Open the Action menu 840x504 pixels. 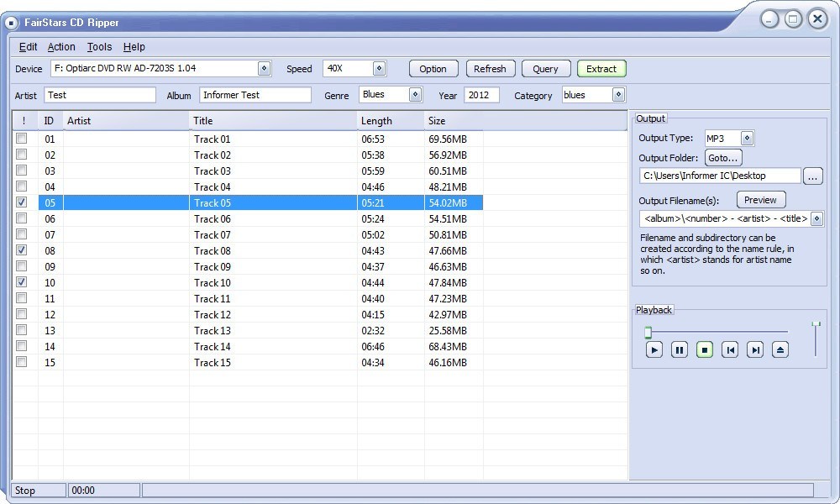(61, 47)
